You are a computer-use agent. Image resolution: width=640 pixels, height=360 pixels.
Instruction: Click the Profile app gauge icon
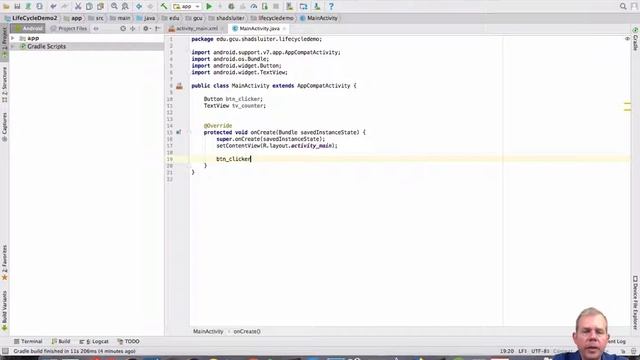(x=253, y=7)
